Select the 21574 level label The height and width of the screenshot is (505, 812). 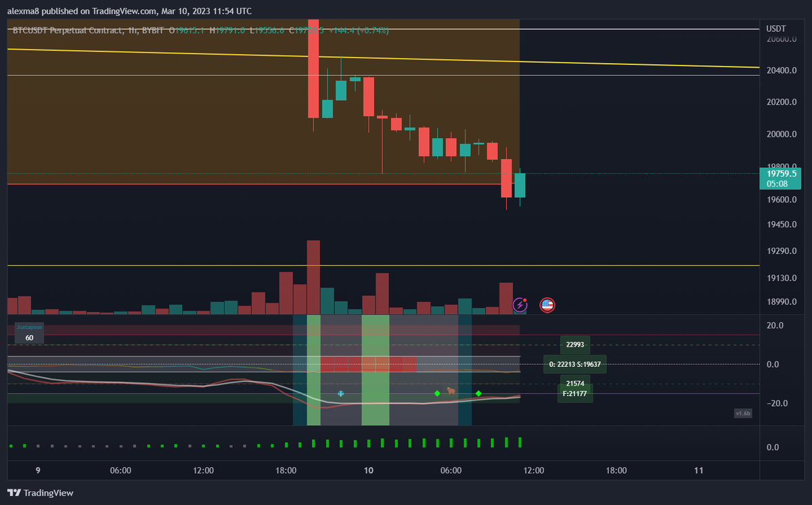tap(575, 384)
